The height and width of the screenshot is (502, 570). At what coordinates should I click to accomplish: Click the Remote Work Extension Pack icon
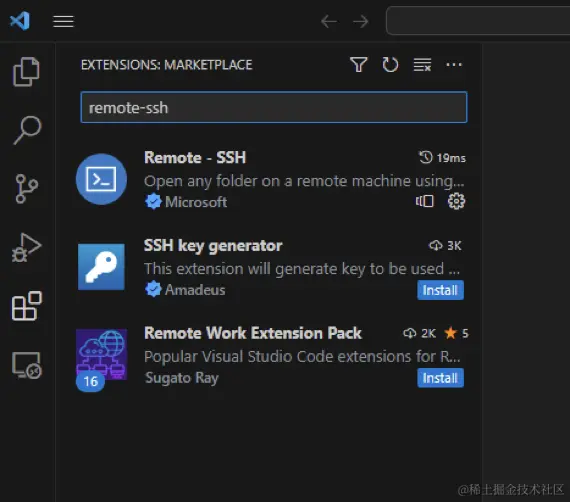tap(101, 354)
